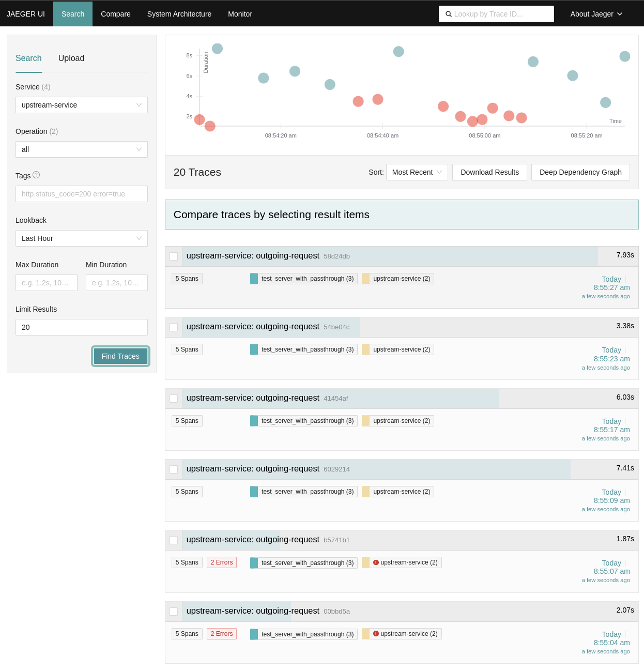Click the topmost teal dot at chart start
The image size is (644, 671).
(218, 49)
